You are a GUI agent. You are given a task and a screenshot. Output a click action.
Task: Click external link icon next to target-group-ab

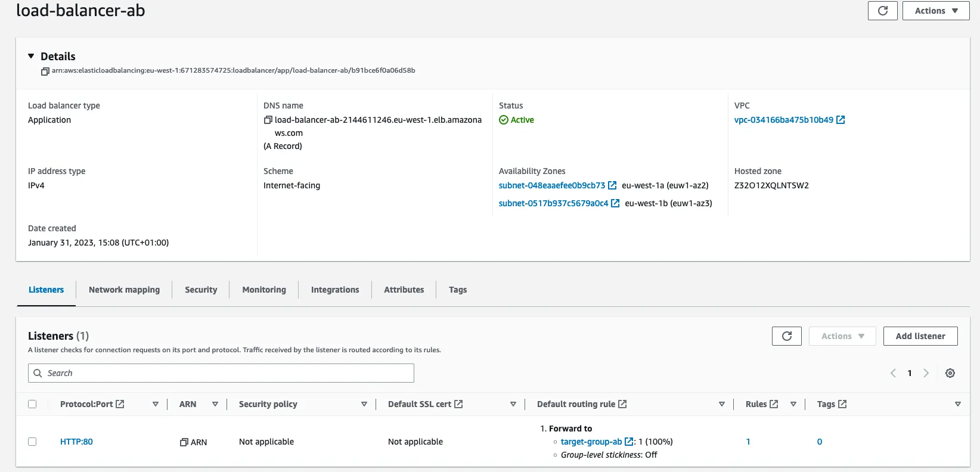pyautogui.click(x=628, y=442)
